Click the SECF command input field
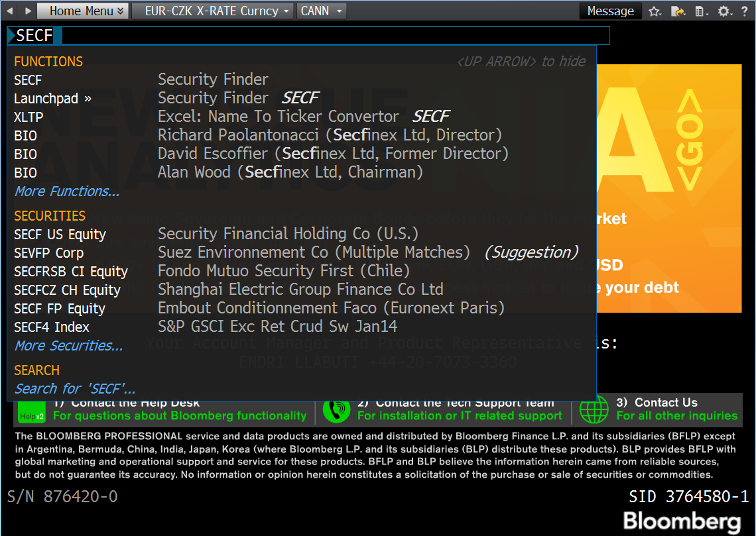This screenshot has height=536, width=756. click(x=308, y=35)
